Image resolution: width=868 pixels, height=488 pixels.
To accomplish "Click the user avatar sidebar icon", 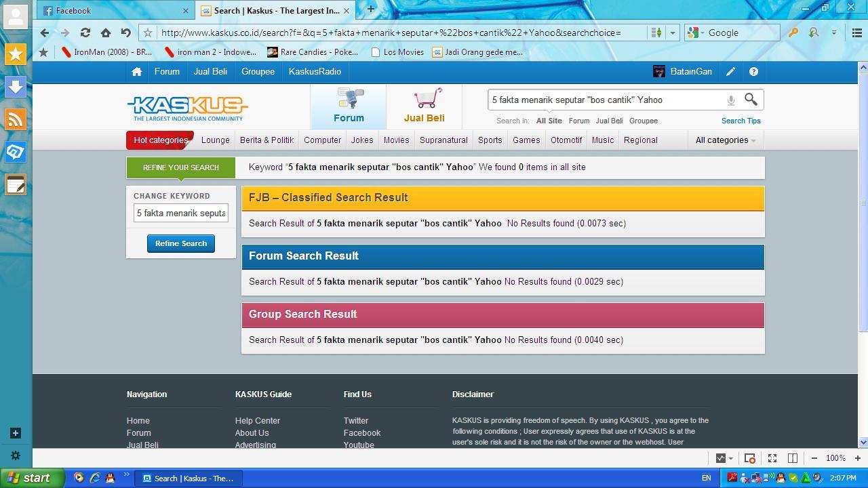I will click(x=16, y=16).
